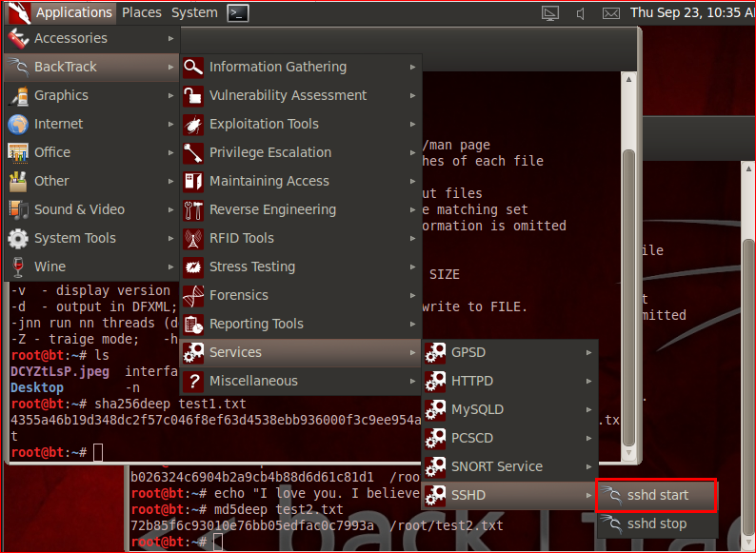Click the Miscellaneous question mark icon

point(193,381)
